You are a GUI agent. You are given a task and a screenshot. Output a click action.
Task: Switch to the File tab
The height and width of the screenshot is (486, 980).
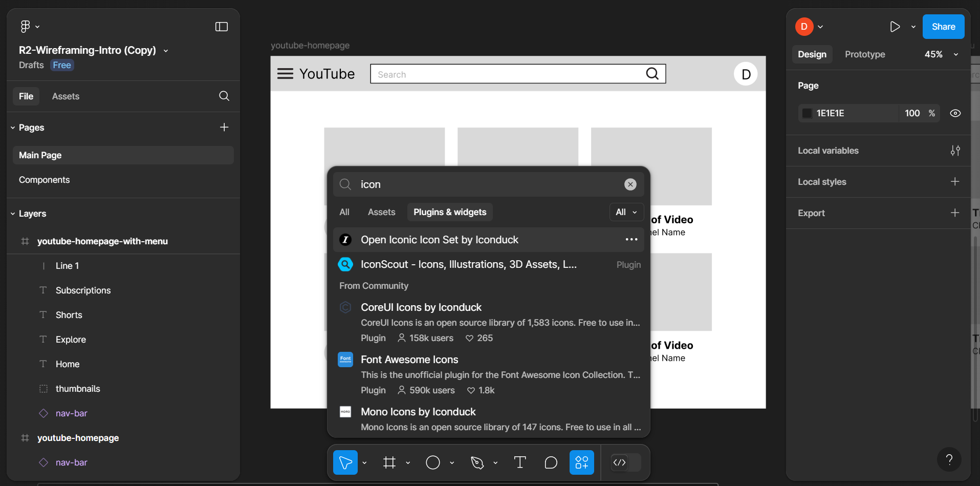(26, 96)
